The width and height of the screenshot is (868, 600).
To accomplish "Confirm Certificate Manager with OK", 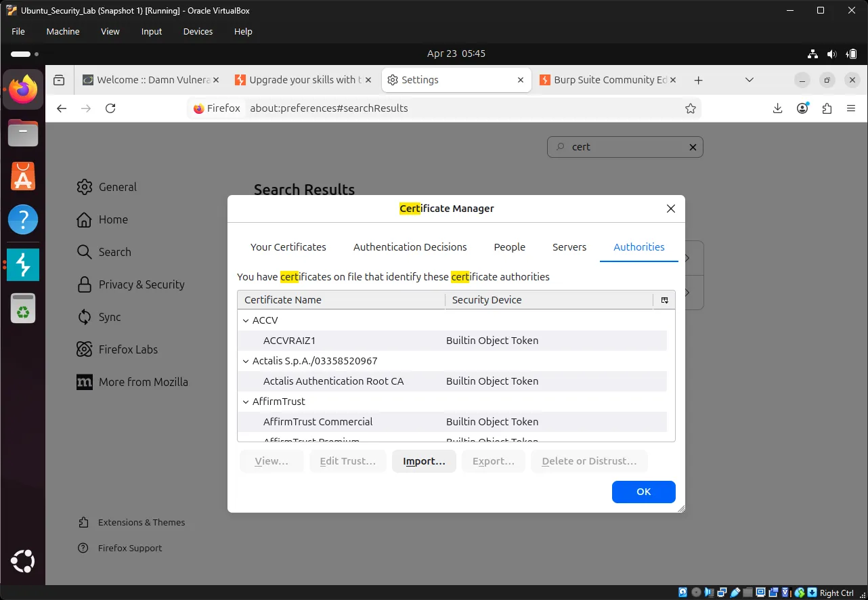I will pyautogui.click(x=643, y=492).
